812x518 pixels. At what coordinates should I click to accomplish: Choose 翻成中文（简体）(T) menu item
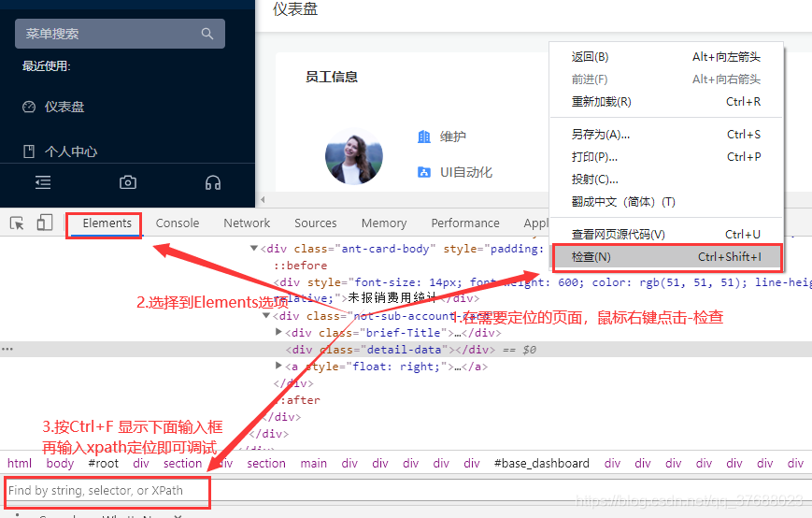pos(666,202)
